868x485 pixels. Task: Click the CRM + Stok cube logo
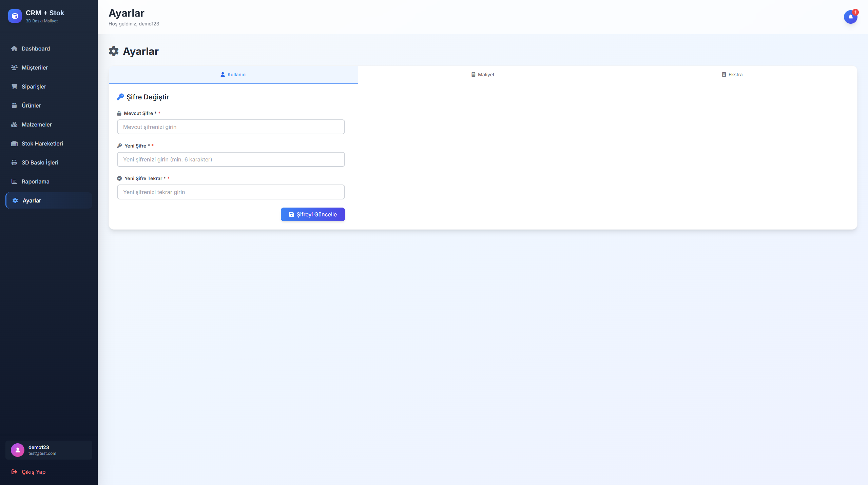click(x=15, y=16)
